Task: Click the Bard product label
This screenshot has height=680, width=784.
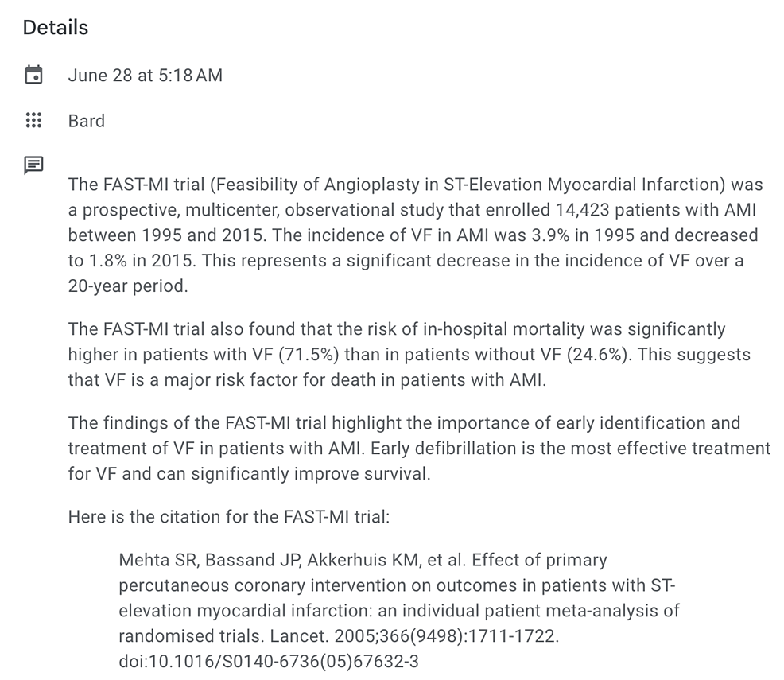Action: (x=86, y=121)
